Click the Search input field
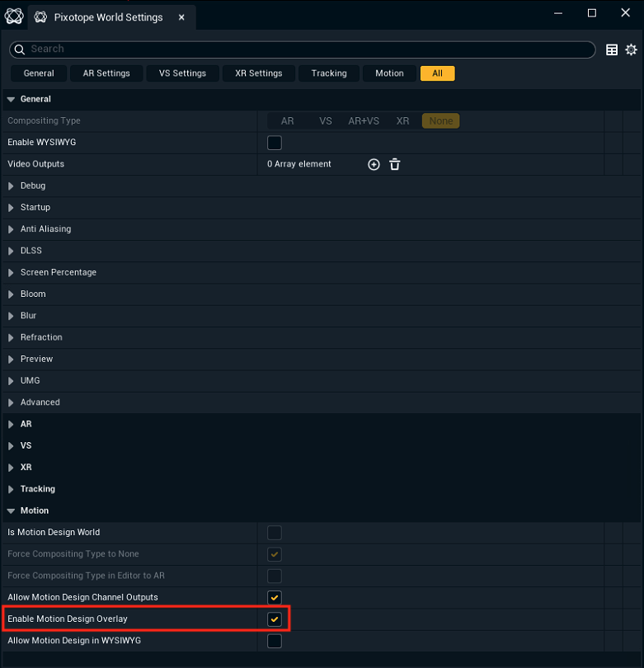This screenshot has width=644, height=668. [x=305, y=49]
